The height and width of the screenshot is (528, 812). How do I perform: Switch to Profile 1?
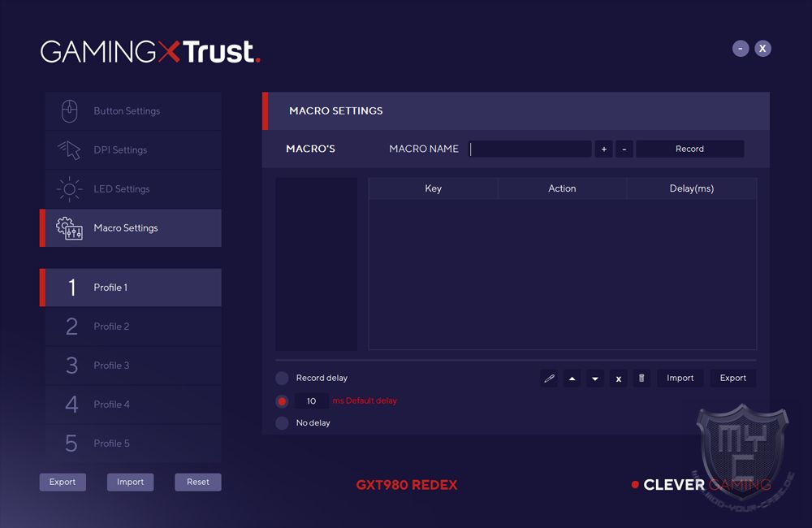click(131, 288)
